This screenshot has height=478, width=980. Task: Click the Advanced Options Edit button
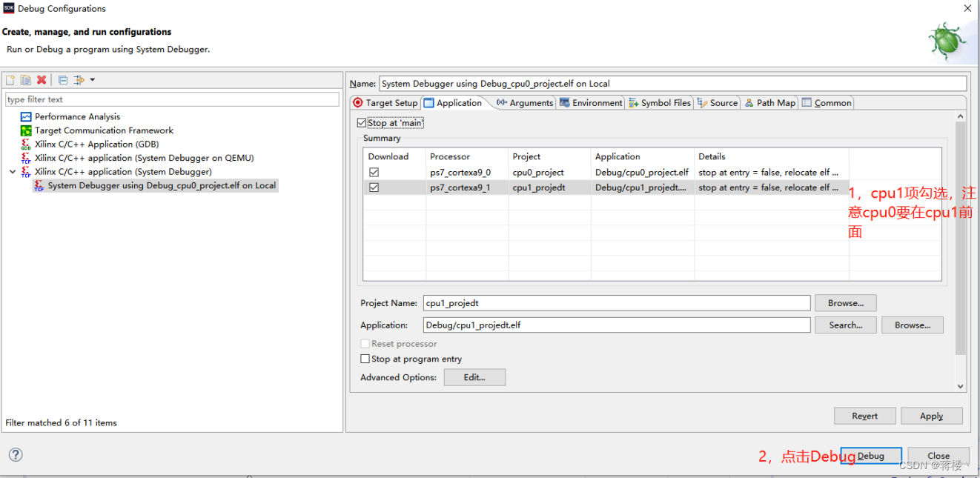pos(474,377)
